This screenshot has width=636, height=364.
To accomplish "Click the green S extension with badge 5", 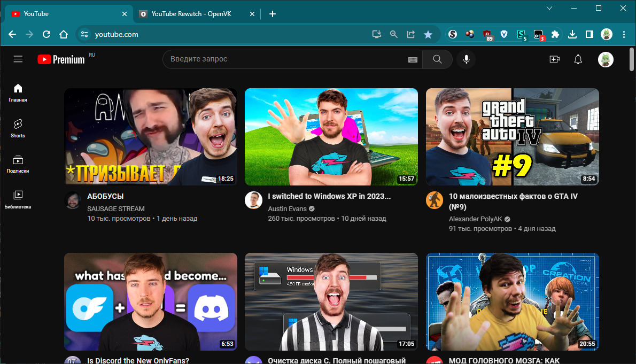I will pos(521,35).
